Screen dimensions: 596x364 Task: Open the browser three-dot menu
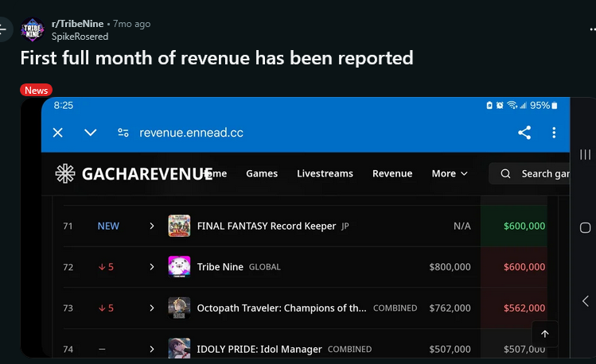click(554, 133)
